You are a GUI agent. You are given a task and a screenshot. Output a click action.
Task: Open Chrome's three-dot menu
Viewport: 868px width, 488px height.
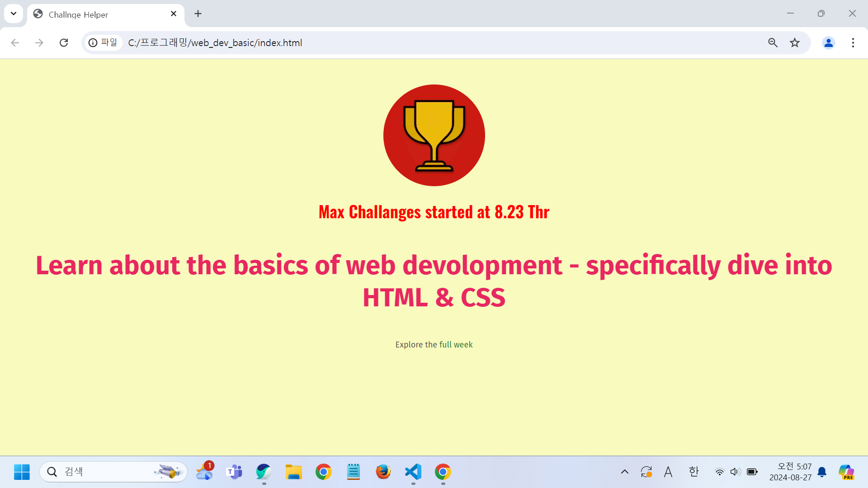(853, 42)
